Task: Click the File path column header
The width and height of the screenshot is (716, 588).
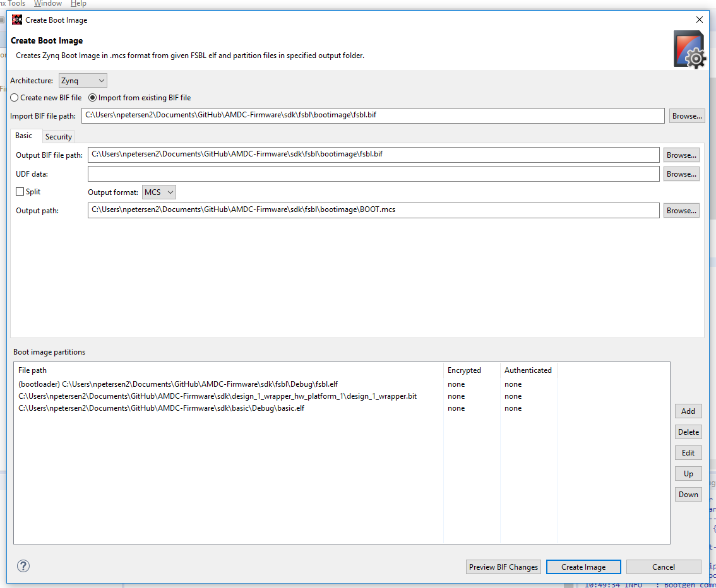Action: pyautogui.click(x=229, y=370)
